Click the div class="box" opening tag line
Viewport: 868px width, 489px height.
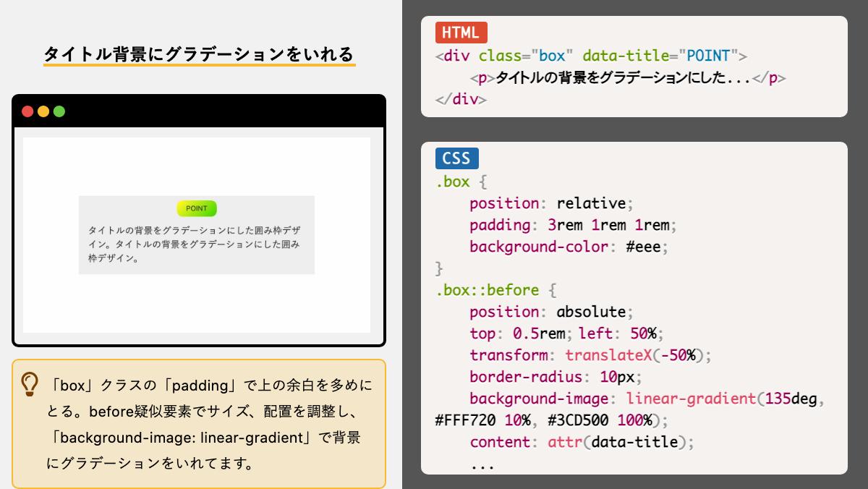591,56
